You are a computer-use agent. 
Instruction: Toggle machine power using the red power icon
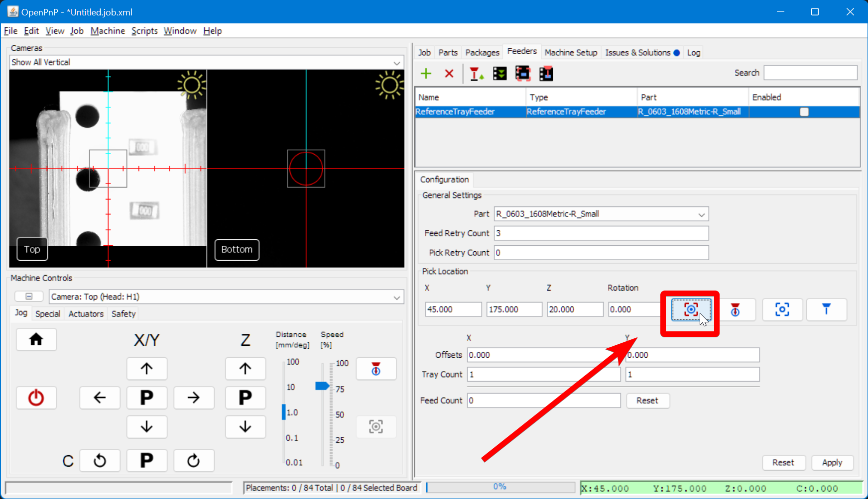point(36,398)
